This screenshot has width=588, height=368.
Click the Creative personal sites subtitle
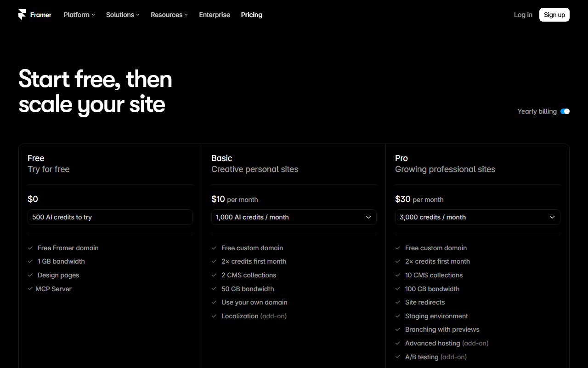[255, 169]
